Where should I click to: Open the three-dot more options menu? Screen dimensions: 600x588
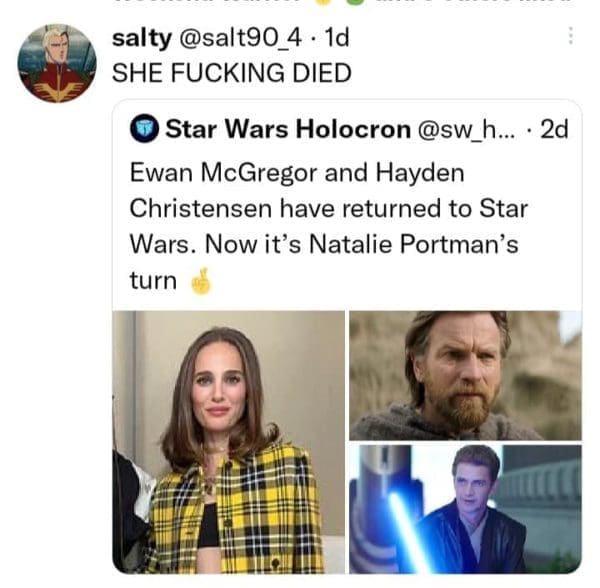tap(571, 35)
